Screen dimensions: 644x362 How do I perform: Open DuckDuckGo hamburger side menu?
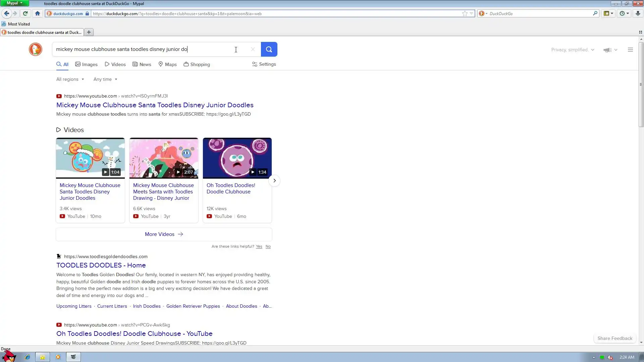(x=630, y=50)
